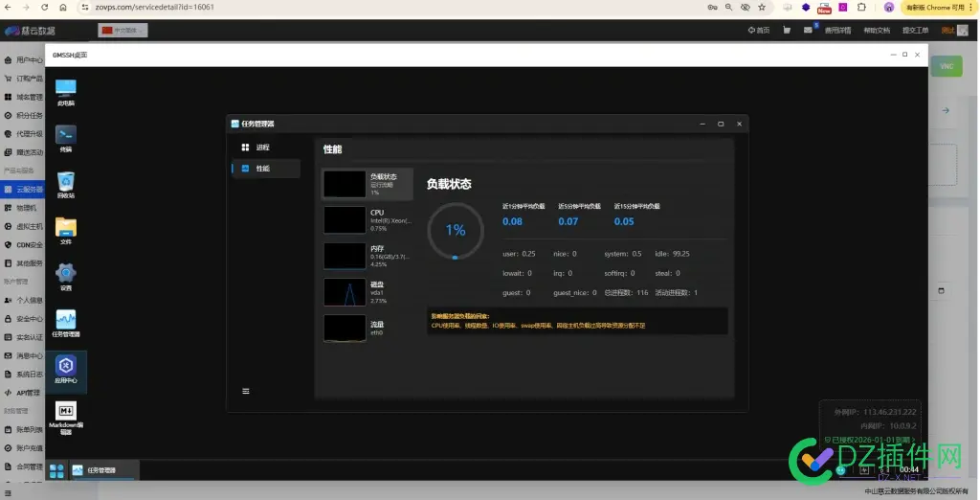This screenshot has width=980, height=500.
Task: Open the 回收站 recycle bin icon
Action: (66, 185)
